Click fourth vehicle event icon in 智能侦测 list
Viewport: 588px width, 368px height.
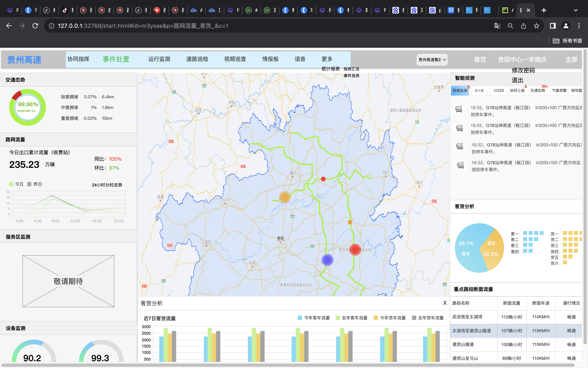click(x=460, y=165)
